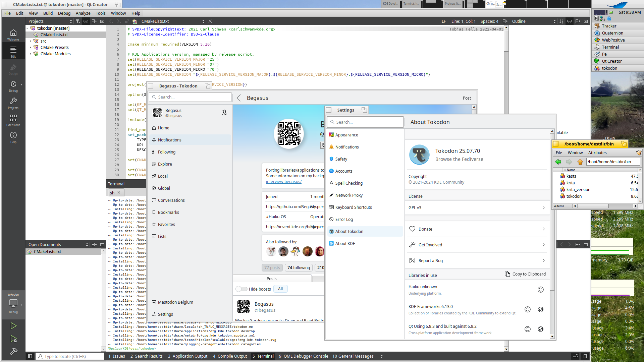The width and height of the screenshot is (644, 362).
Task: Open the Tools menu
Action: [x=101, y=13]
